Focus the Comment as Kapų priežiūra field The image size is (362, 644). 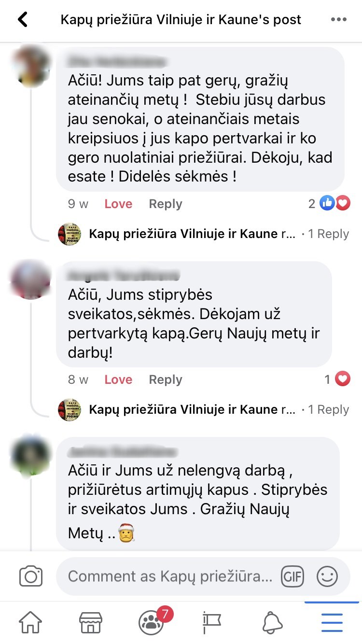click(x=168, y=576)
